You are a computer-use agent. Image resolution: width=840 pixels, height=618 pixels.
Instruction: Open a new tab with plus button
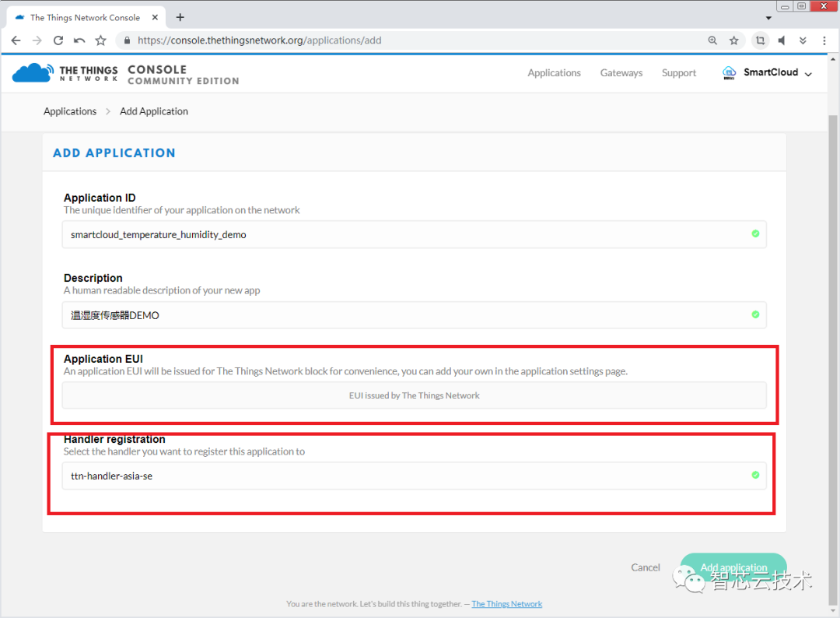(x=180, y=17)
